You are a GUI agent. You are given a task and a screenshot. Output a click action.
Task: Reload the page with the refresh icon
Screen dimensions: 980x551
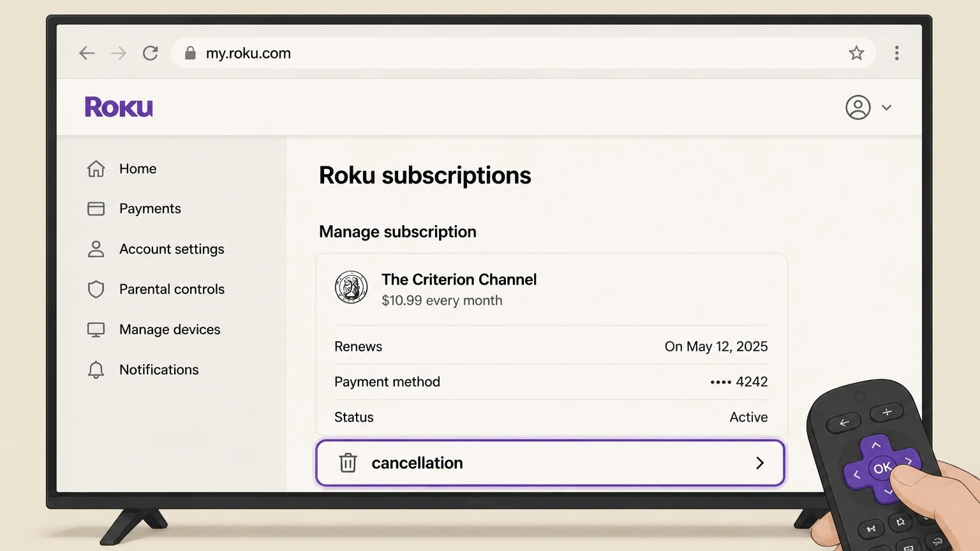[x=151, y=53]
